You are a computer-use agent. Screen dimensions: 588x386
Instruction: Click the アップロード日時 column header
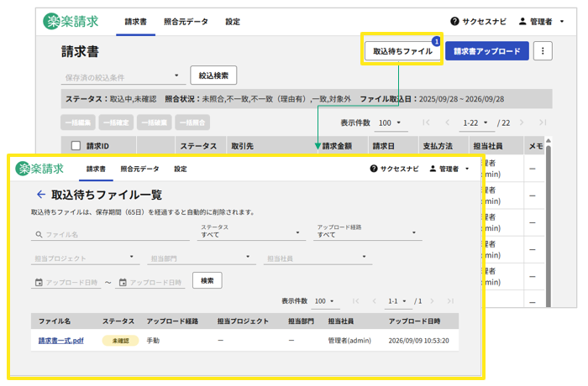[x=414, y=321]
